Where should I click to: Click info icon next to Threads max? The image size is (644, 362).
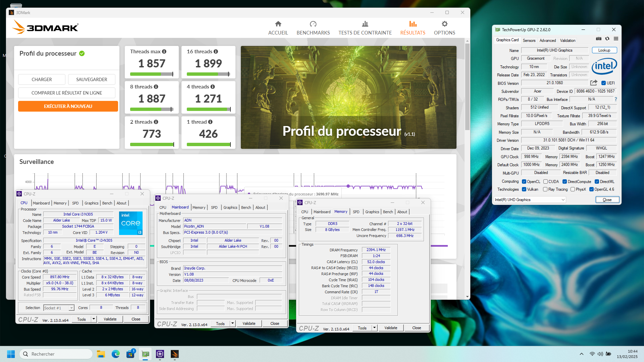(x=164, y=52)
